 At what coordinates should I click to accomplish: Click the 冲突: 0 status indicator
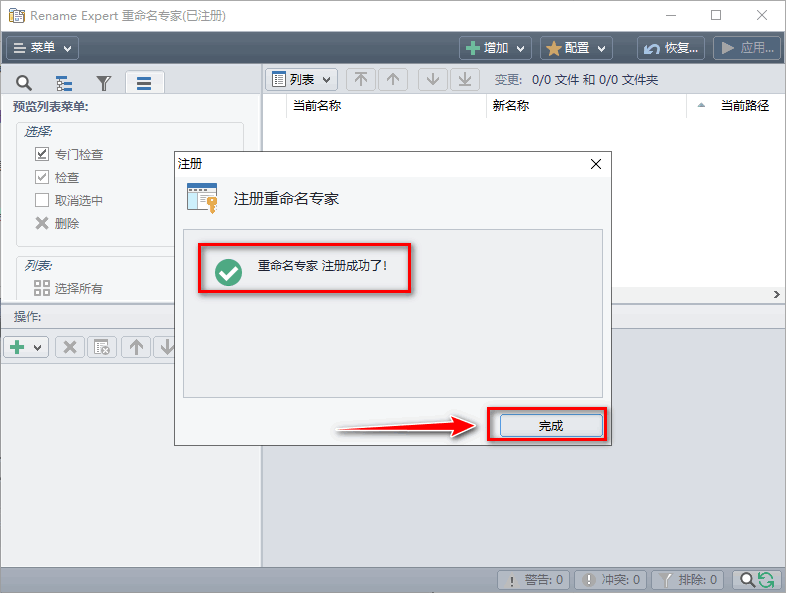610,580
